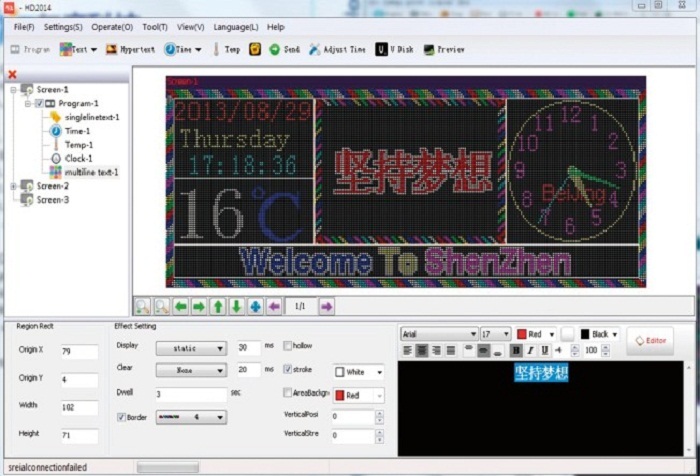This screenshot has width=700, height=476.
Task: Open the Arial font dropdown
Action: pyautogui.click(x=439, y=334)
